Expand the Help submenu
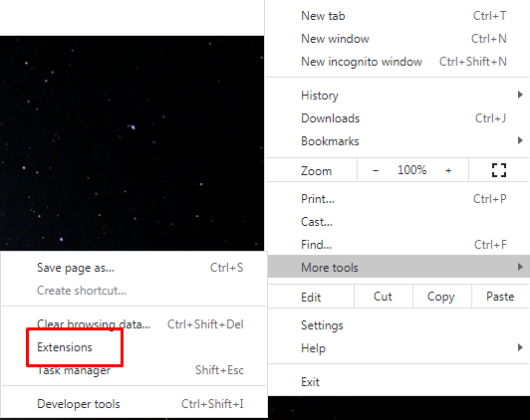This screenshot has width=530, height=420. 397,348
